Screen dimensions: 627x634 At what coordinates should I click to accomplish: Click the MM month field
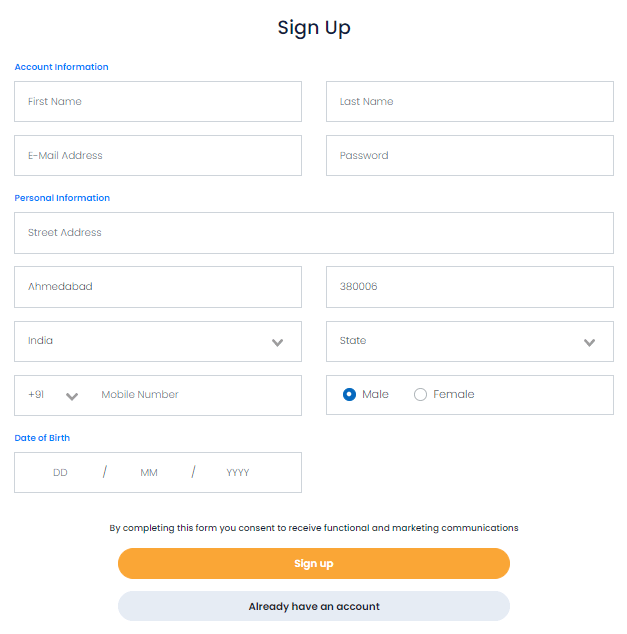pos(149,473)
